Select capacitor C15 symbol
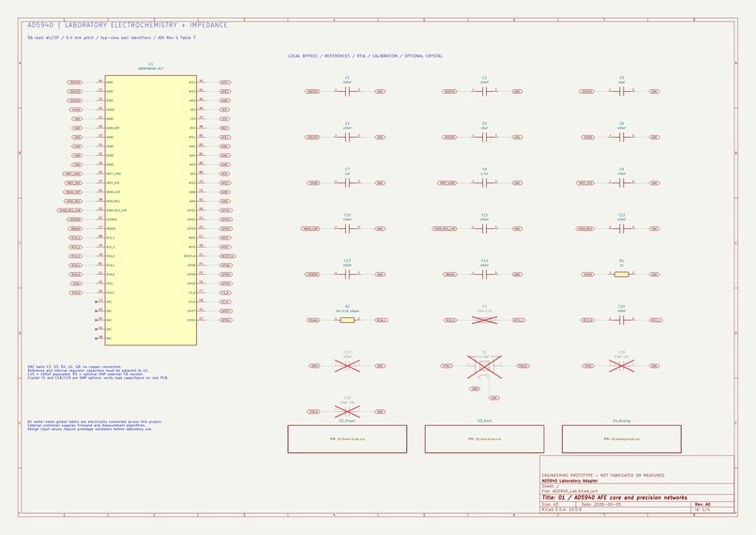The width and height of the screenshot is (756, 535). pyautogui.click(x=622, y=320)
